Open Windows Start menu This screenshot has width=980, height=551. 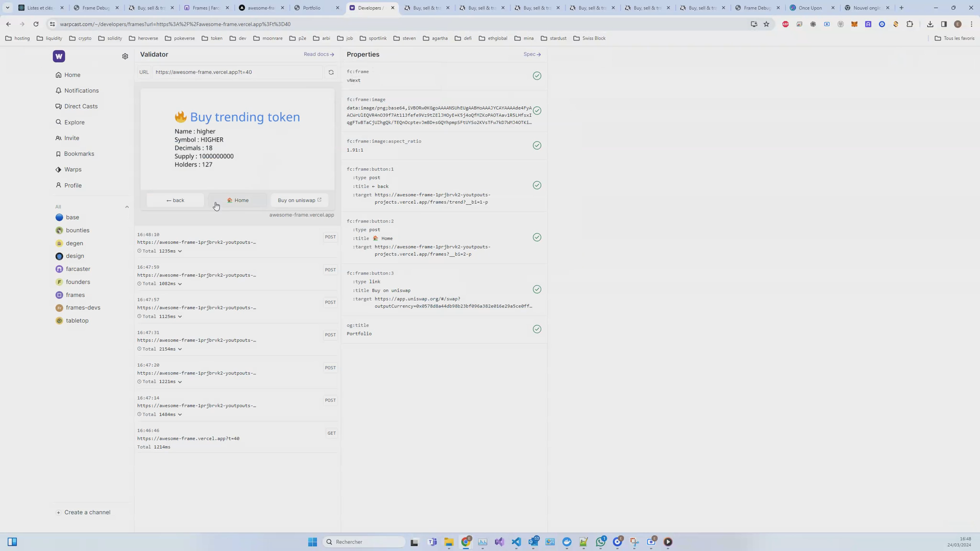click(x=312, y=542)
